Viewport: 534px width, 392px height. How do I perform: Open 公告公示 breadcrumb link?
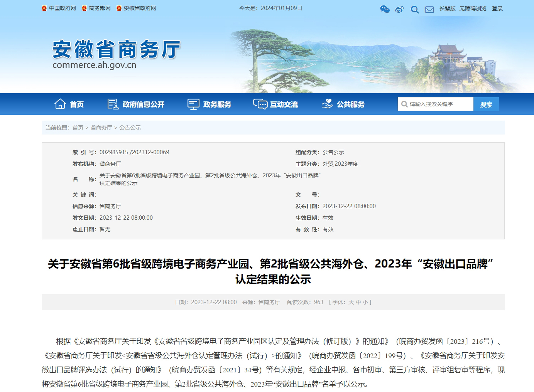pyautogui.click(x=130, y=128)
